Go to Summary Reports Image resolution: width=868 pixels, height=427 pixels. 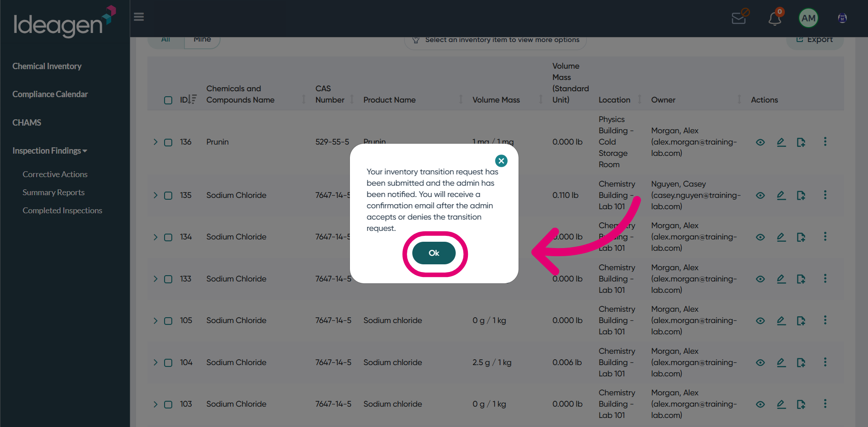tap(54, 192)
